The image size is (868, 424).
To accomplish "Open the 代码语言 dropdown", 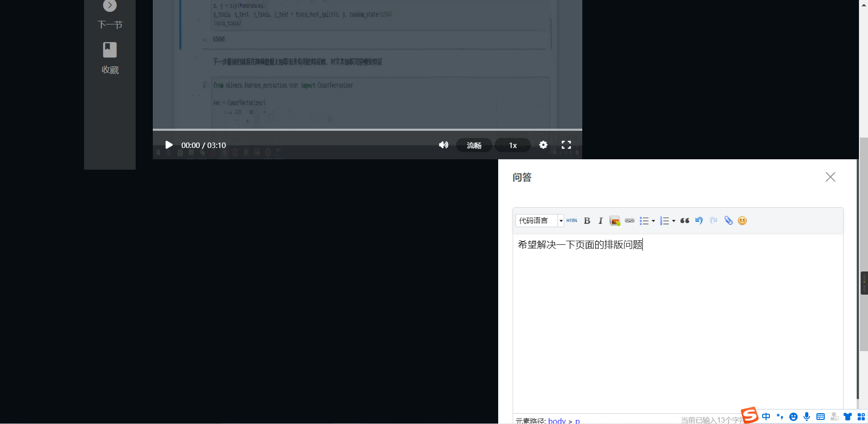I will pyautogui.click(x=539, y=220).
